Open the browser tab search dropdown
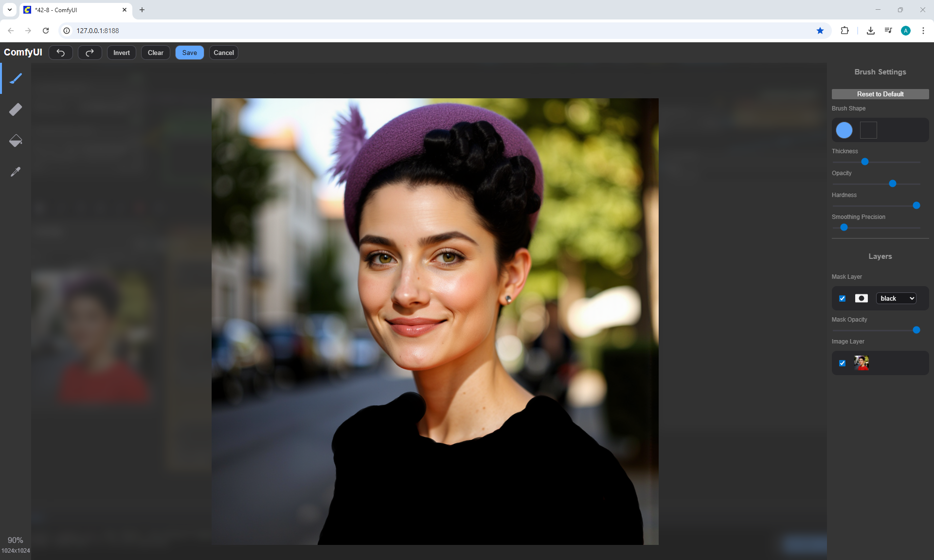 pos(10,10)
